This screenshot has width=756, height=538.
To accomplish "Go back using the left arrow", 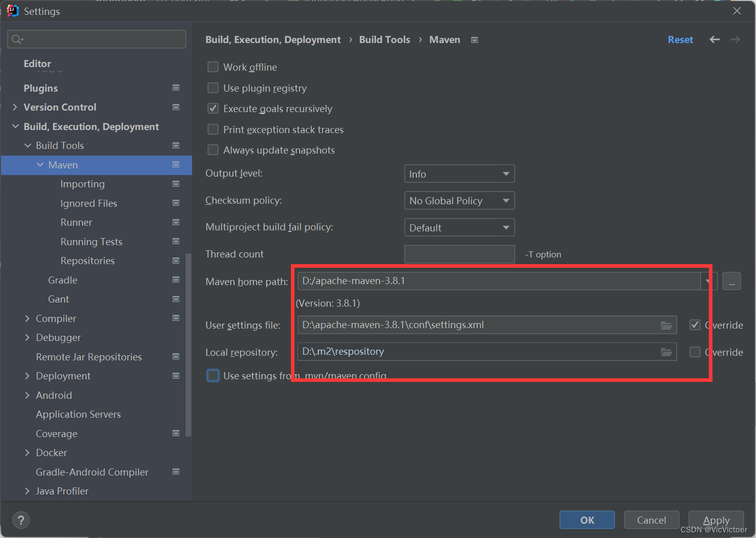I will click(715, 39).
